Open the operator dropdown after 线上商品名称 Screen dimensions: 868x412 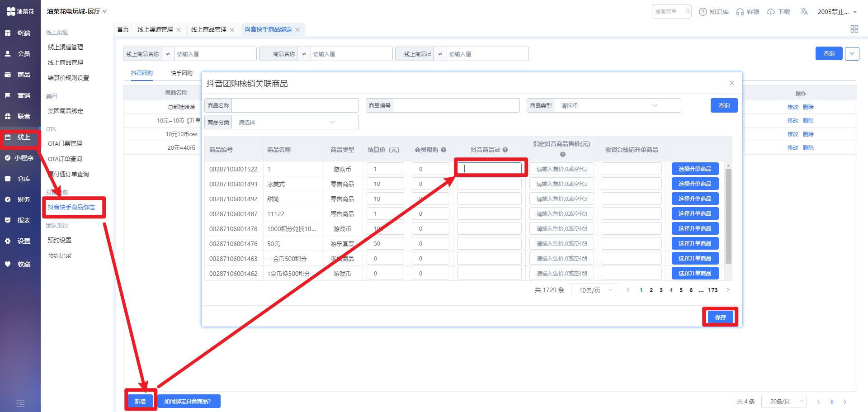tap(168, 54)
